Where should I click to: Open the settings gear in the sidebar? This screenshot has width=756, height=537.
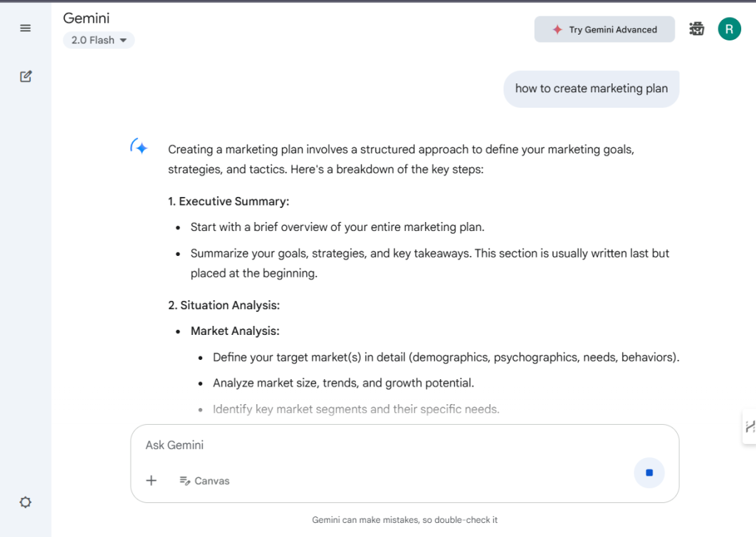[x=26, y=502]
